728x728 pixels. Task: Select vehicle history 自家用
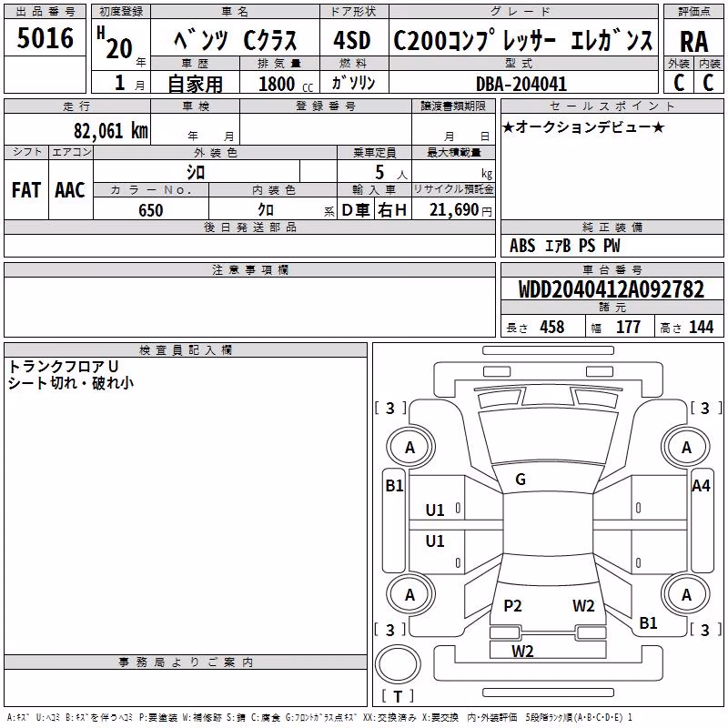(195, 84)
